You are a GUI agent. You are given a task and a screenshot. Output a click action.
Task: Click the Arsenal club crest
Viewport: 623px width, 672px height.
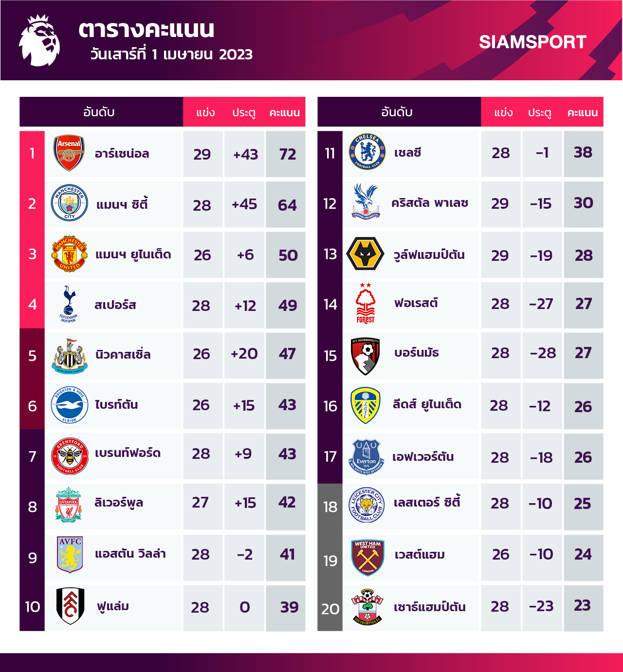point(69,153)
